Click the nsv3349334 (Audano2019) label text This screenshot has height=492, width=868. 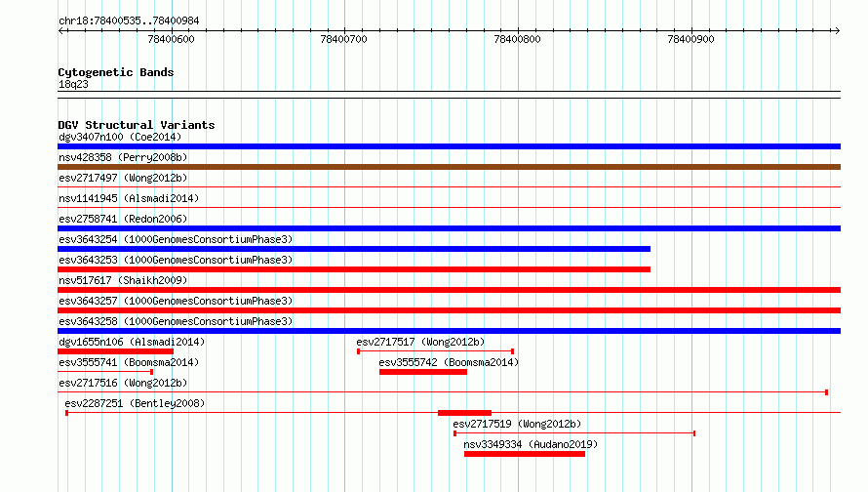[x=531, y=444]
